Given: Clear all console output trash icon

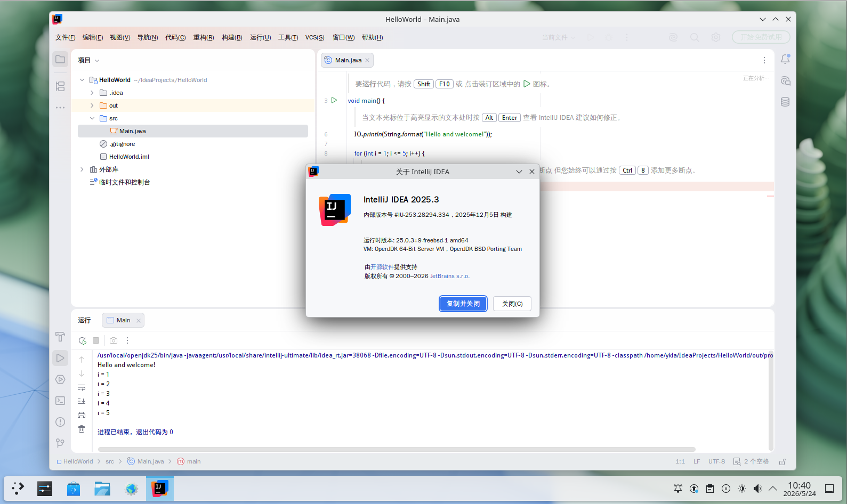Looking at the screenshot, I should (x=82, y=429).
